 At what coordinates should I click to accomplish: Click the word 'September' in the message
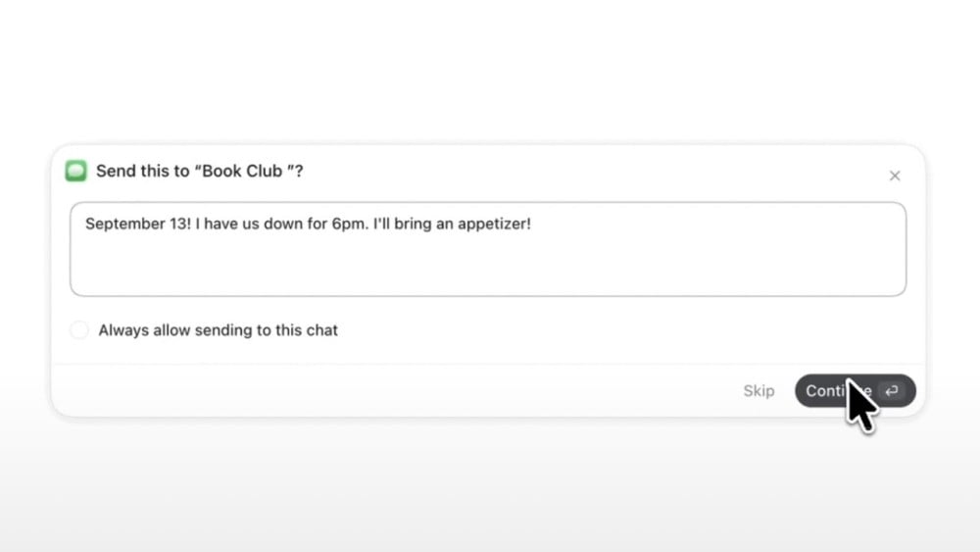[125, 224]
